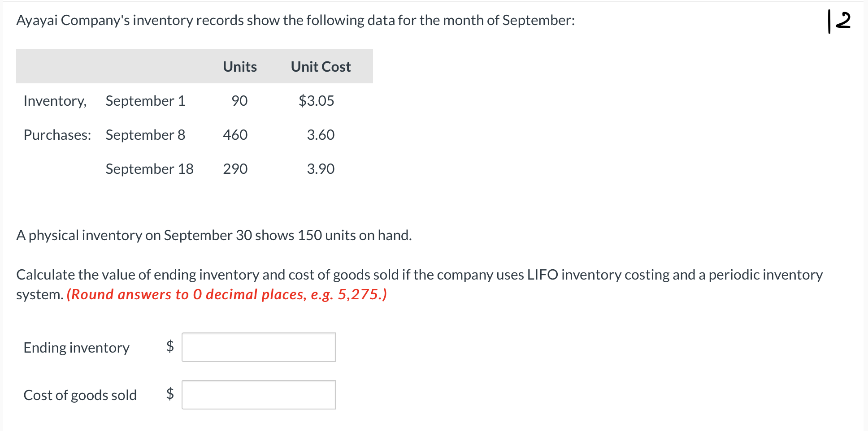Click the 290 units value
Image resolution: width=868 pixels, height=431 pixels.
tap(235, 169)
